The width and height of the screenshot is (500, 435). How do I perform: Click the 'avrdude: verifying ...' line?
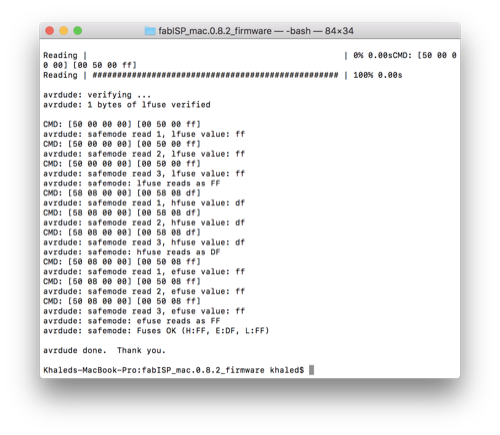(x=97, y=95)
